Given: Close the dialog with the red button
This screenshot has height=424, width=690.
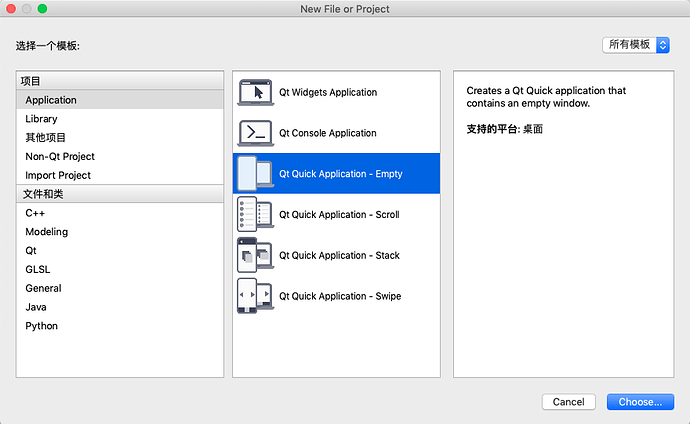Looking at the screenshot, I should click(11, 9).
